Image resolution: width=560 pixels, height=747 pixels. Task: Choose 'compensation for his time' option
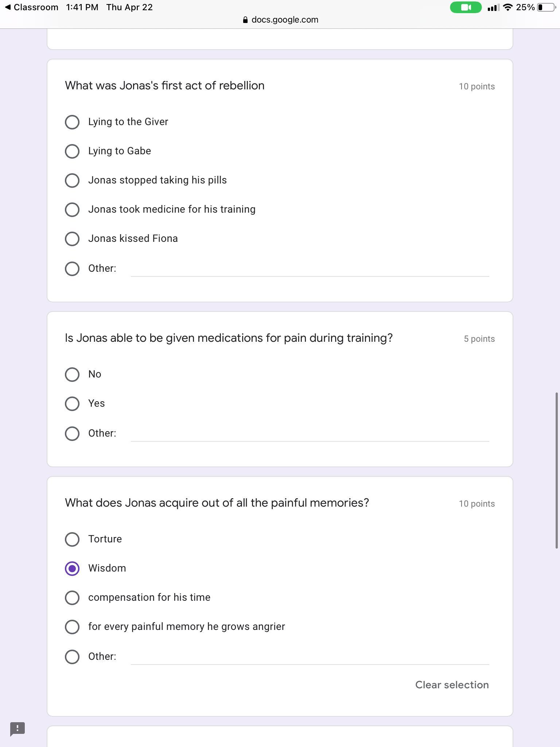point(72,598)
